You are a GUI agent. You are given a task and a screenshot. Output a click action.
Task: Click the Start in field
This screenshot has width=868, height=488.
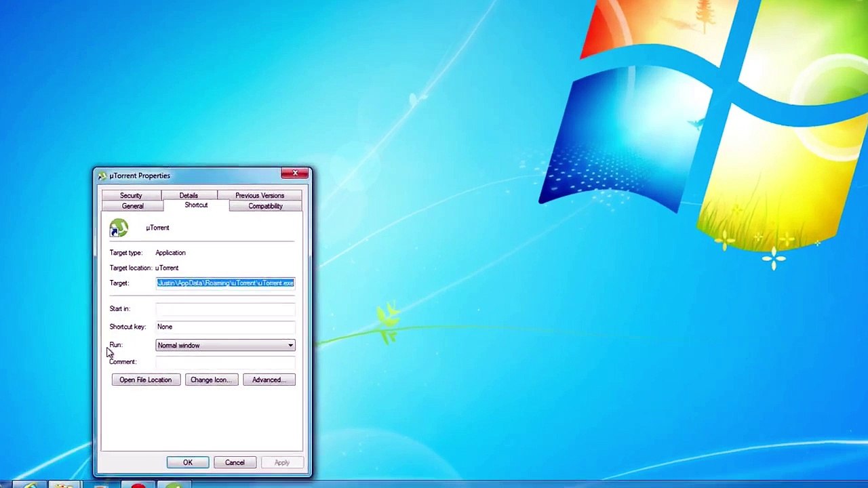coord(225,309)
